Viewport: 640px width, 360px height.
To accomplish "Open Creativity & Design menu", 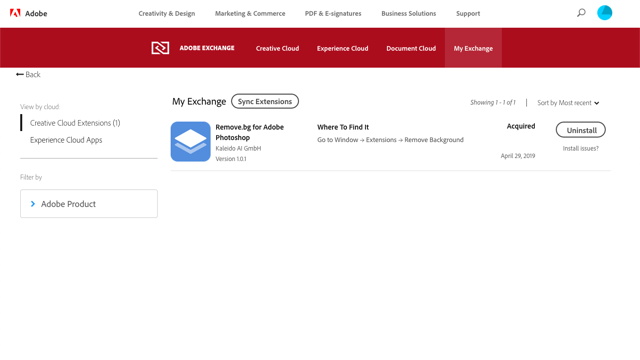I will [x=167, y=13].
